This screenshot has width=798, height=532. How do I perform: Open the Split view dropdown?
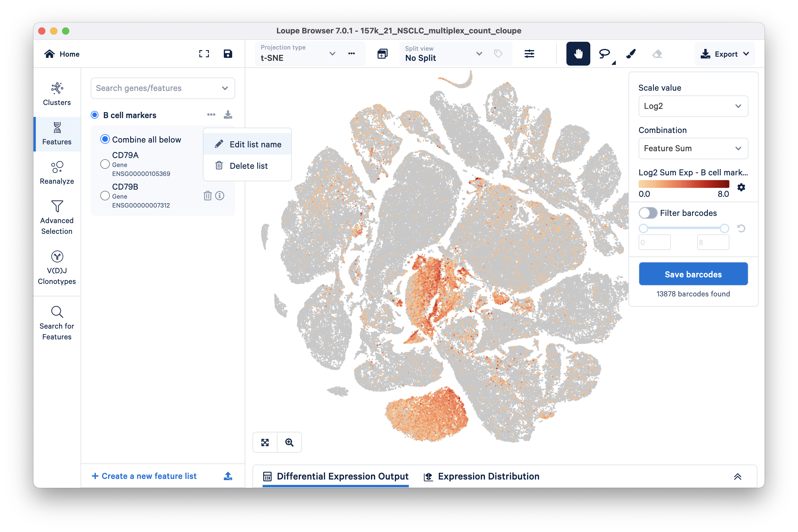(x=479, y=54)
